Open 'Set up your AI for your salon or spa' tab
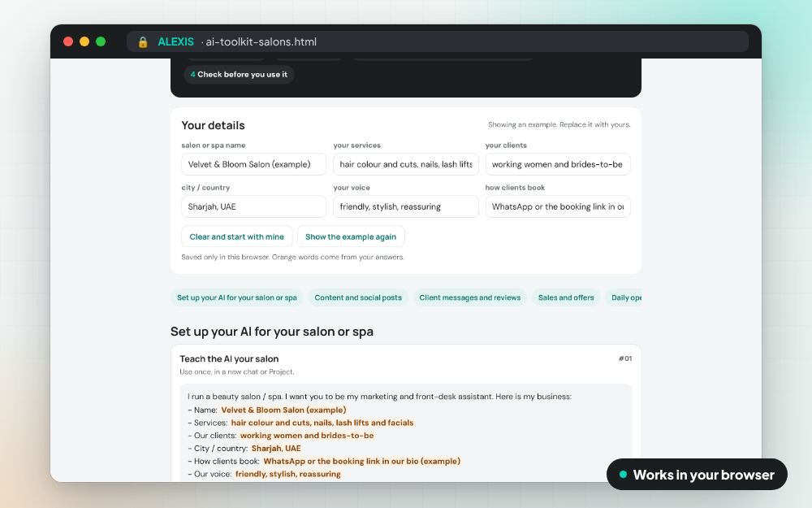The width and height of the screenshot is (812, 508). coord(237,297)
